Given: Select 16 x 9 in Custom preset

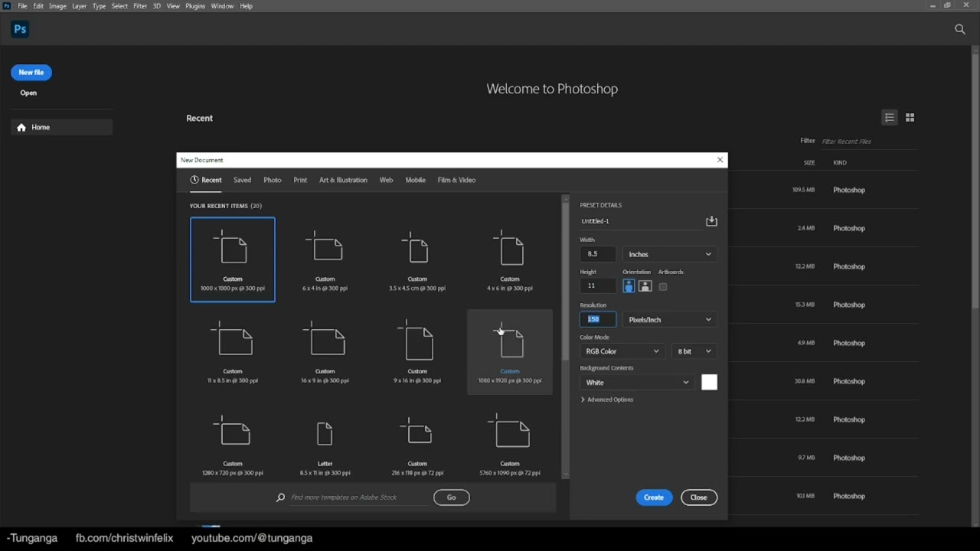Looking at the screenshot, I should click(x=325, y=352).
